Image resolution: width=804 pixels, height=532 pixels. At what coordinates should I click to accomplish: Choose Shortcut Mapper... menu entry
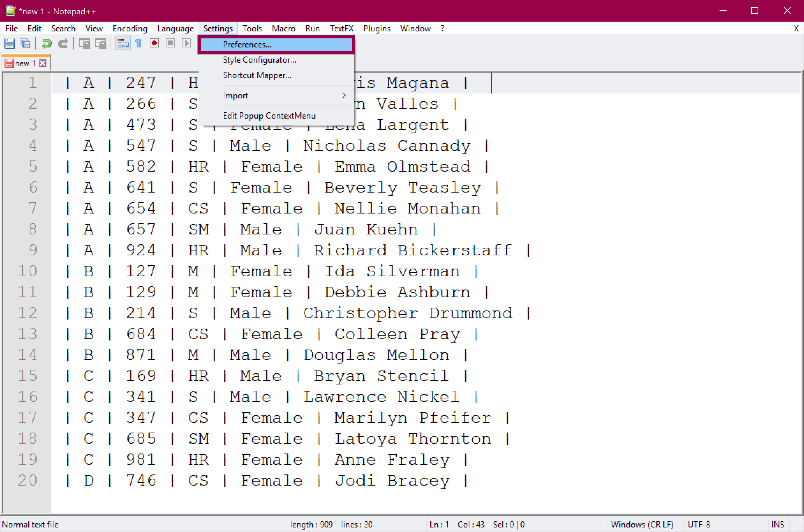(257, 75)
